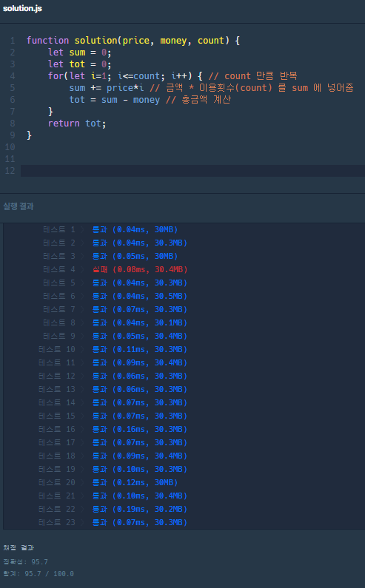Select the 테스트 22 result row
The width and height of the screenshot is (365, 588).
(113, 510)
